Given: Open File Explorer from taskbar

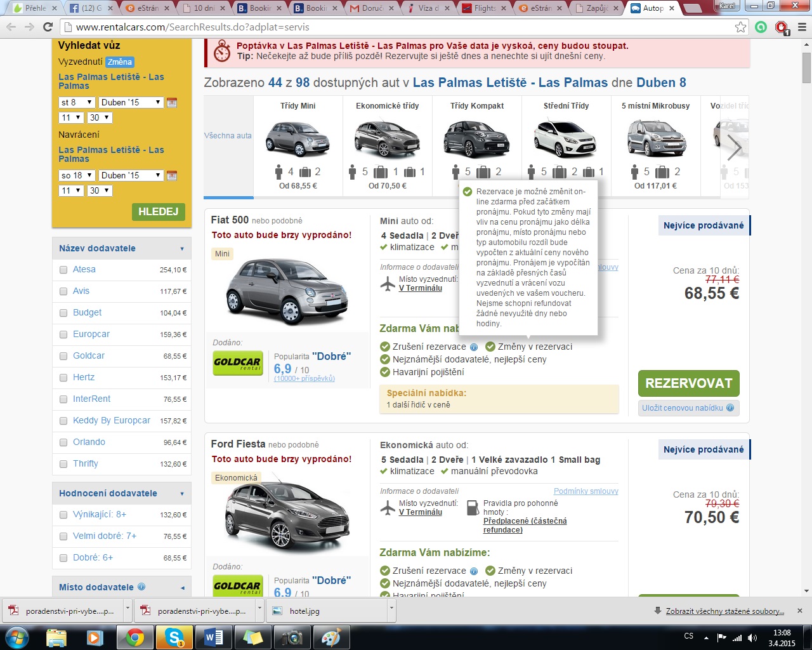Looking at the screenshot, I should tap(56, 637).
